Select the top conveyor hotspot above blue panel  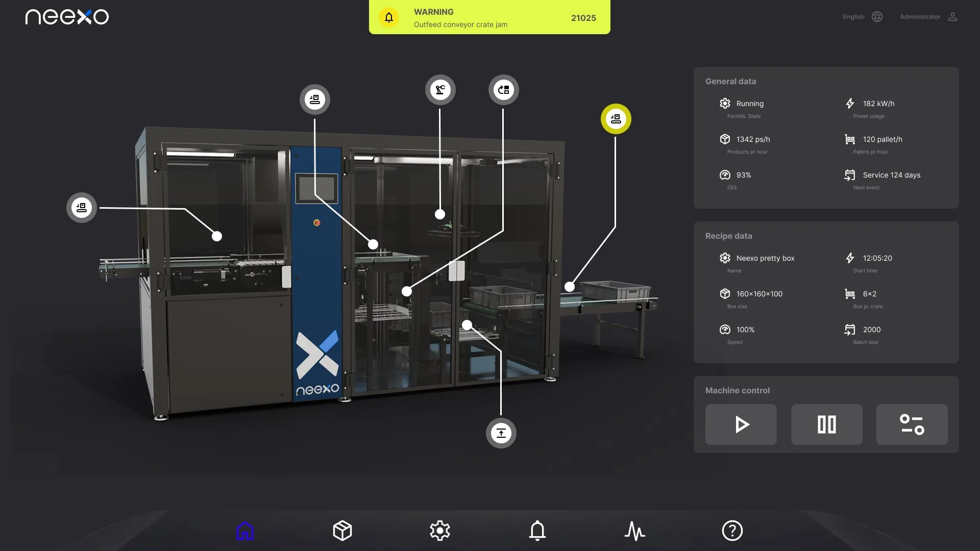[315, 99]
